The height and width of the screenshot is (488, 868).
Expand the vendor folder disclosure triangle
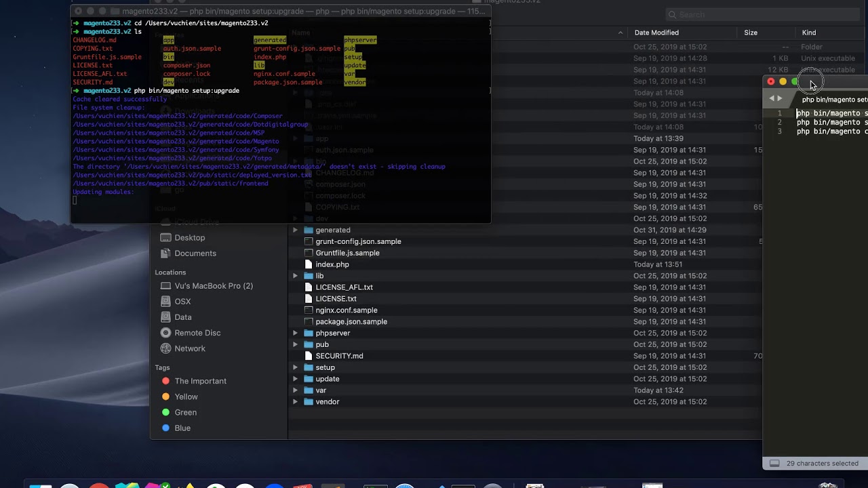coord(295,402)
